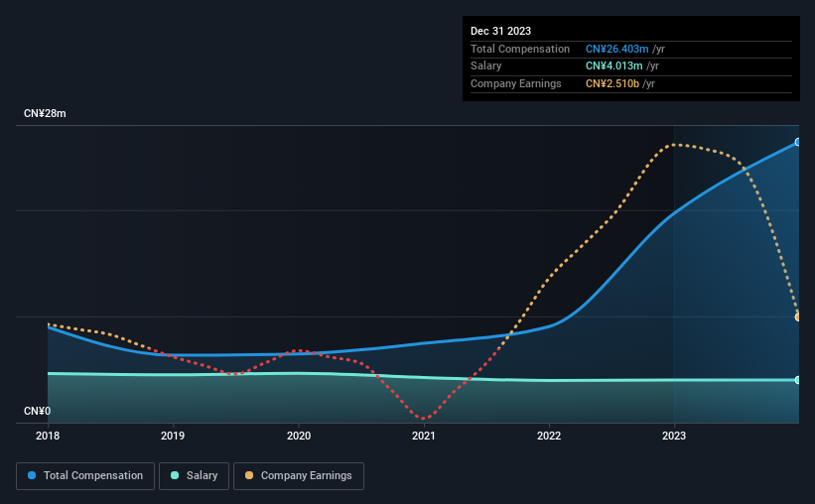
Task: Select the 2020 x-axis label
Action: coord(299,436)
